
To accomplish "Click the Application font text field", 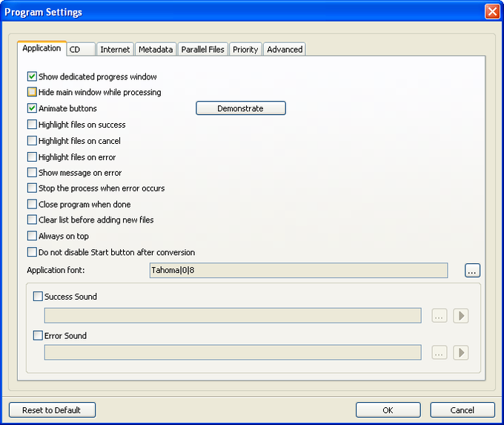I will click(x=298, y=271).
